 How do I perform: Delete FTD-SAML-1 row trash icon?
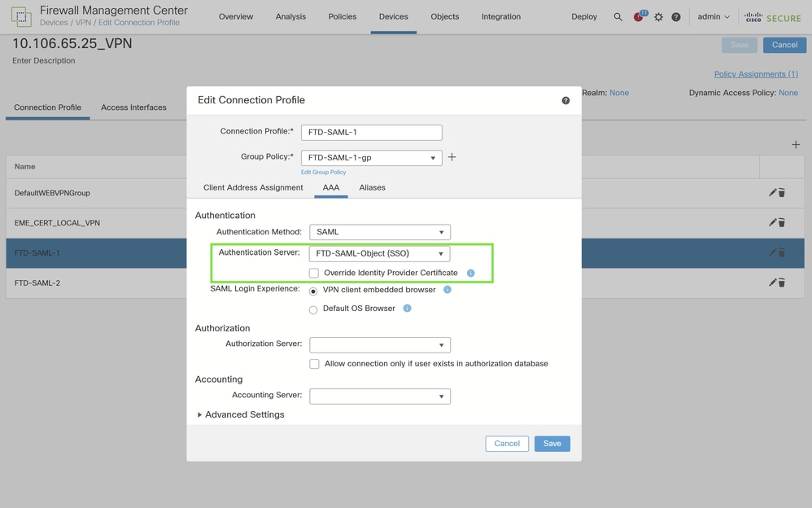click(x=781, y=253)
